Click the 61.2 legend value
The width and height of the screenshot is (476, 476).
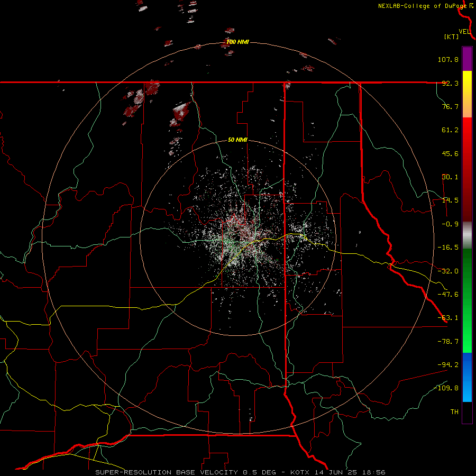point(450,130)
